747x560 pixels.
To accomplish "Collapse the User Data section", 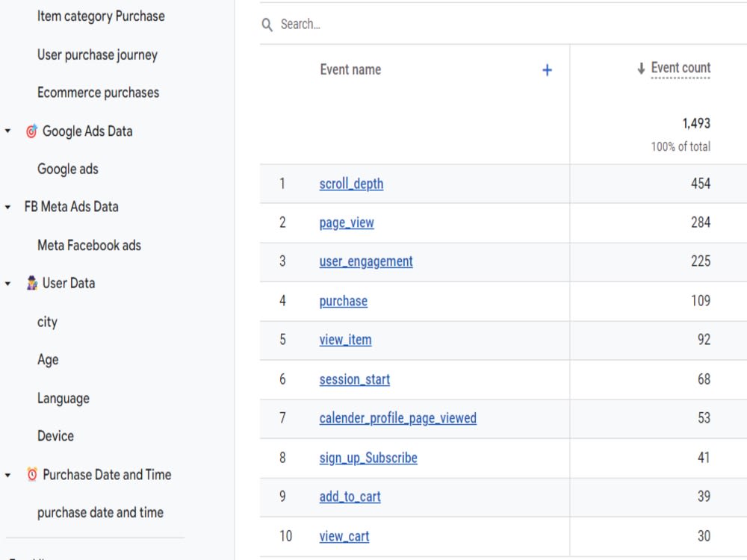I will click(x=9, y=283).
